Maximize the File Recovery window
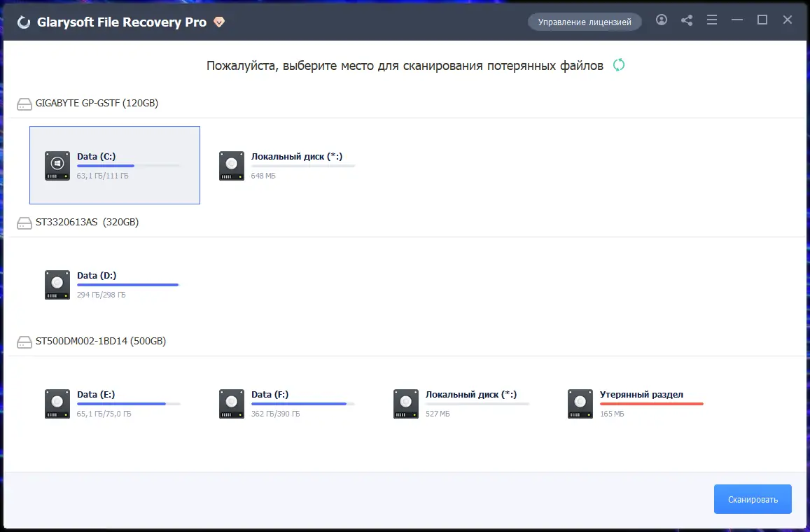Viewport: 810px width, 532px height. point(762,20)
